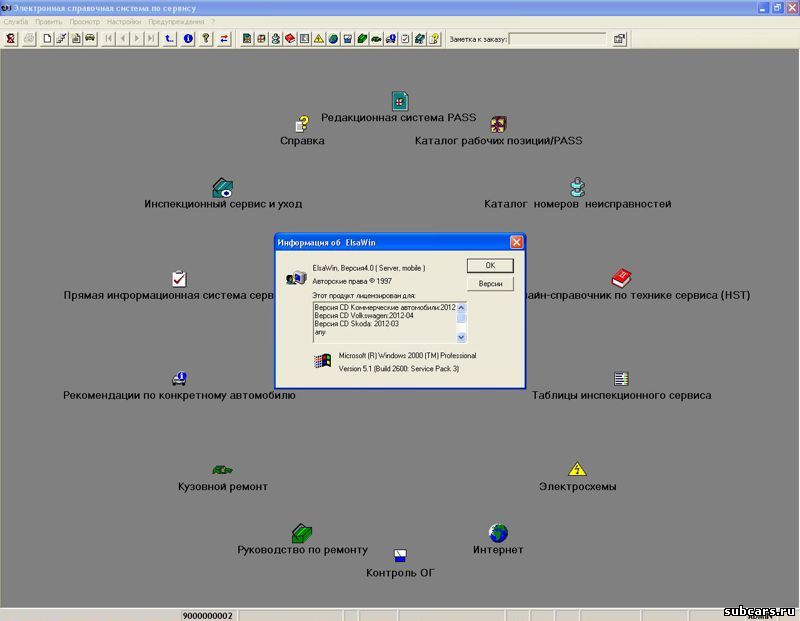Click previous record arrow in toolbar
Screen dimensions: 800x621
coord(122,39)
